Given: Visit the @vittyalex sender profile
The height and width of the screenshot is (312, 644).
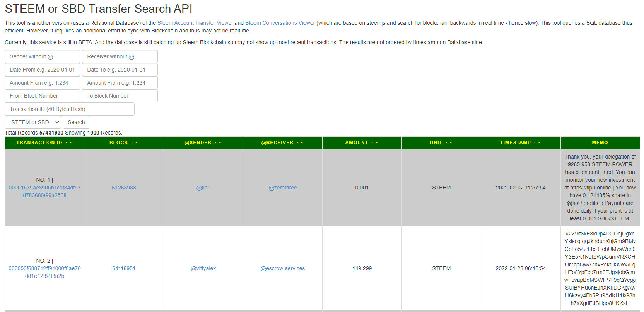Looking at the screenshot, I should click(x=203, y=268).
